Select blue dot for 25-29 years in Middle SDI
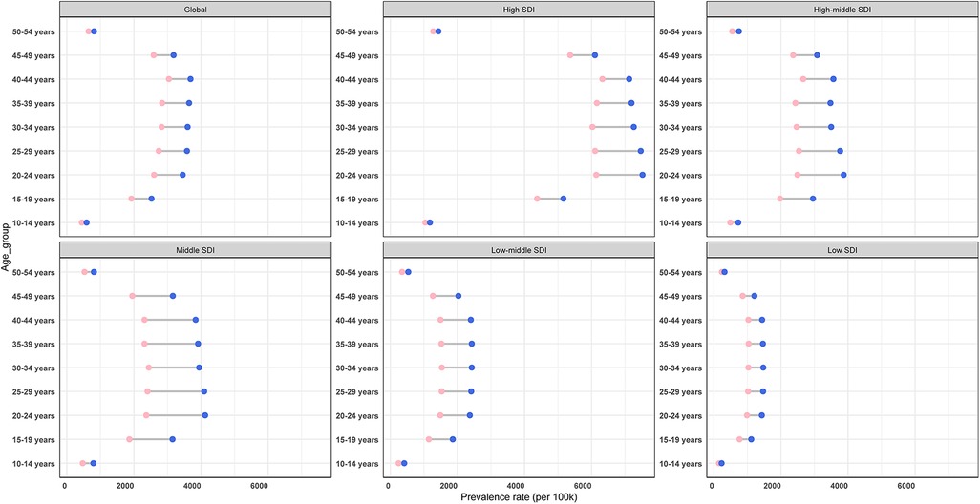This screenshot has height=504, width=980. click(204, 391)
